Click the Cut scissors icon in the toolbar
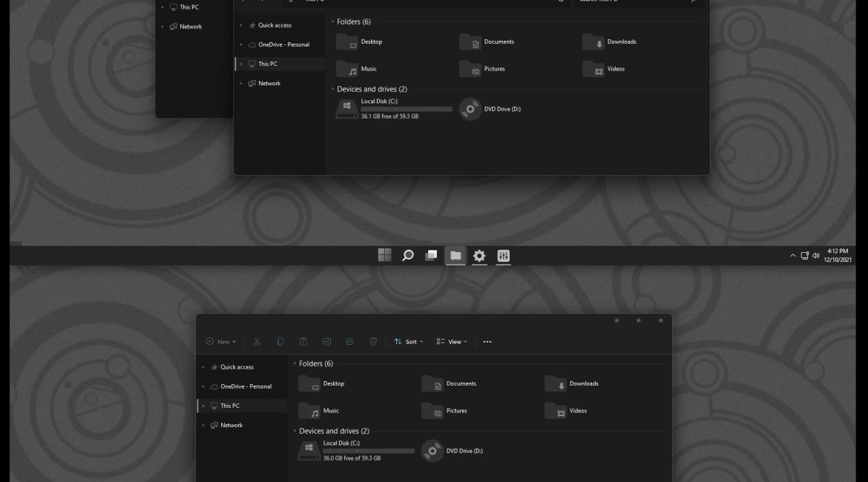 [257, 341]
